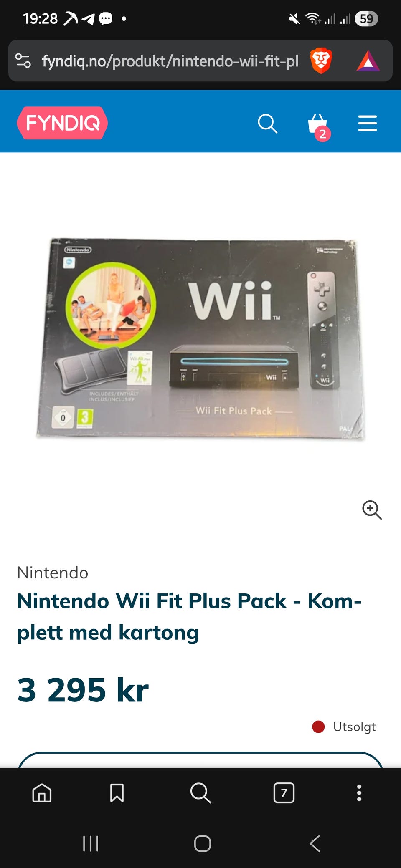Tap the Wii Fit Plus Pack product image
This screenshot has width=401, height=868.
[x=200, y=339]
